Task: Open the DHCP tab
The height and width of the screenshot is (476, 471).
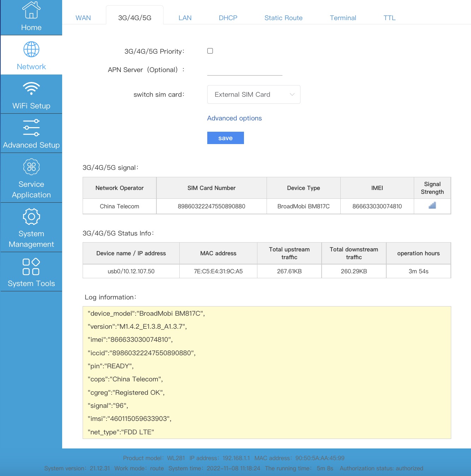Action: point(228,18)
